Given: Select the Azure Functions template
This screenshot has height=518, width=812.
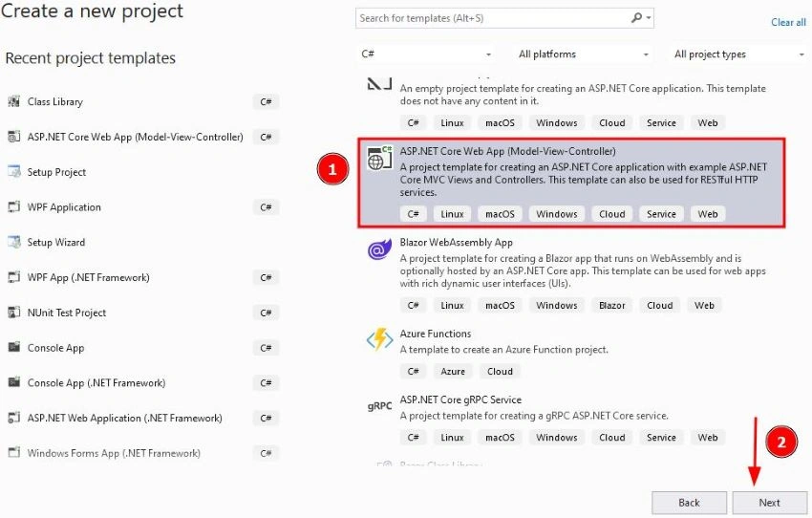Looking at the screenshot, I should coord(571,353).
